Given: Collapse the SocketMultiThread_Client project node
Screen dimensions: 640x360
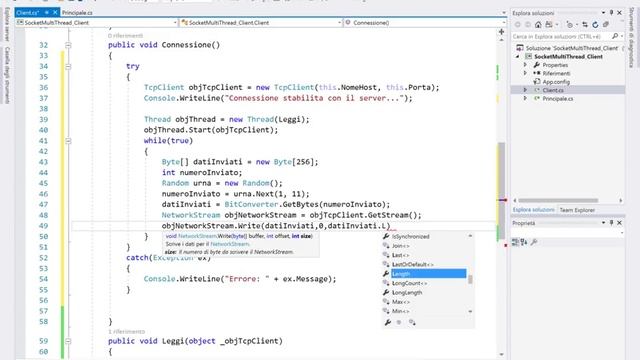Looking at the screenshot, I should [518, 56].
